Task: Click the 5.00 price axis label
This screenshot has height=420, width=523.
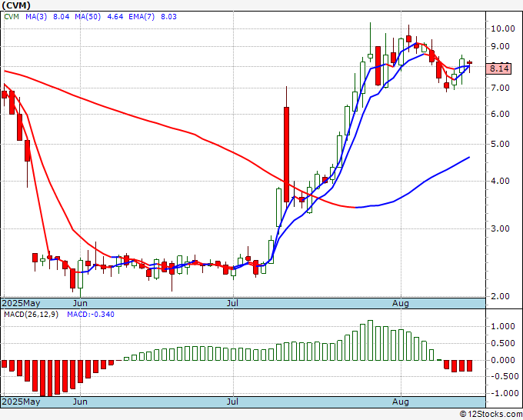Action: [x=500, y=144]
